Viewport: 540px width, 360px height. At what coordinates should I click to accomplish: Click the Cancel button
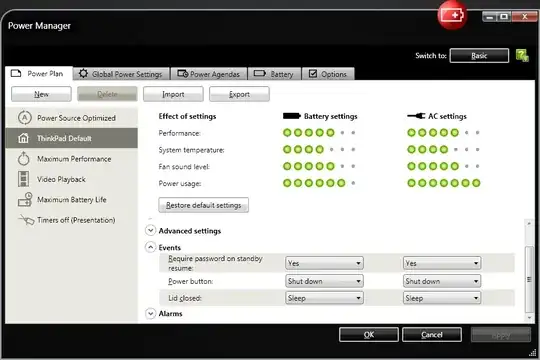click(x=432, y=335)
